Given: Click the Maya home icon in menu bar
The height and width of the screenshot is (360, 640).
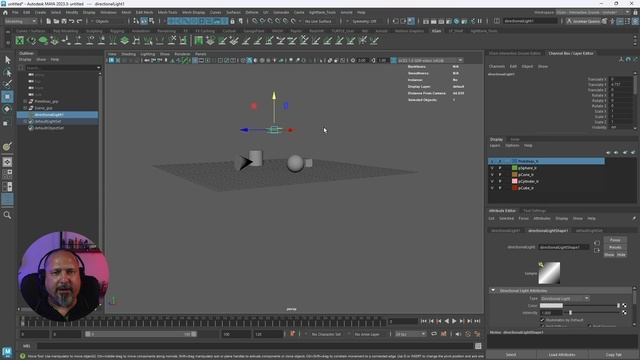Looking at the screenshot, I should tap(6, 12).
